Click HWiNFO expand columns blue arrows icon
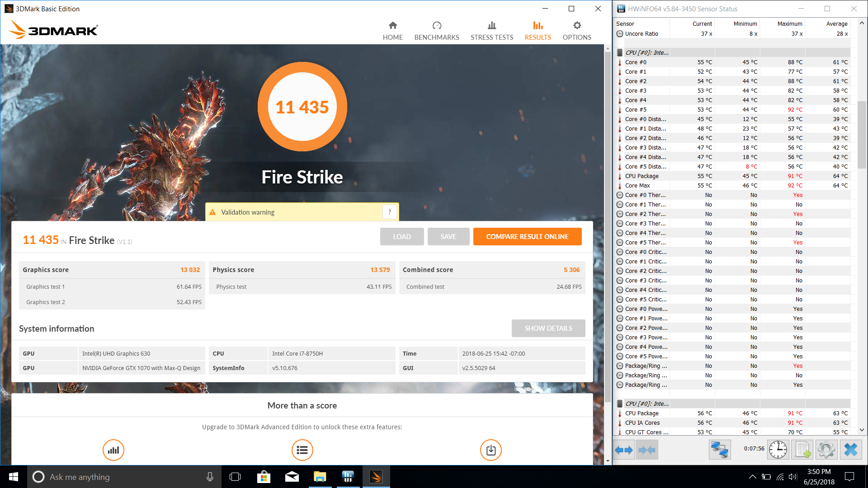The image size is (868, 488). tap(624, 450)
